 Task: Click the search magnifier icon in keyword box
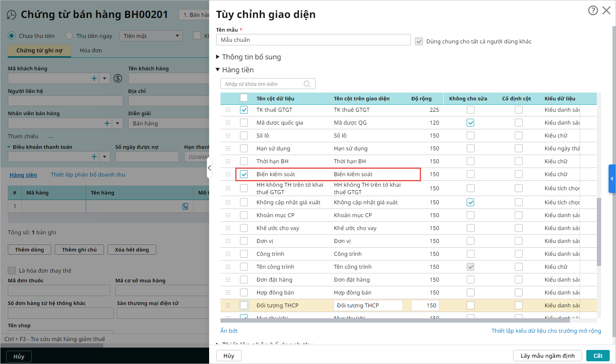[307, 84]
